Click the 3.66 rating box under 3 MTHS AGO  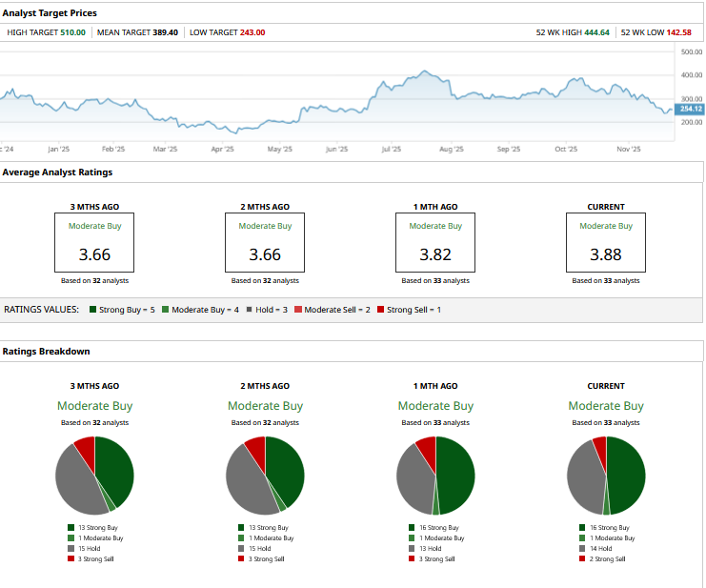point(94,242)
